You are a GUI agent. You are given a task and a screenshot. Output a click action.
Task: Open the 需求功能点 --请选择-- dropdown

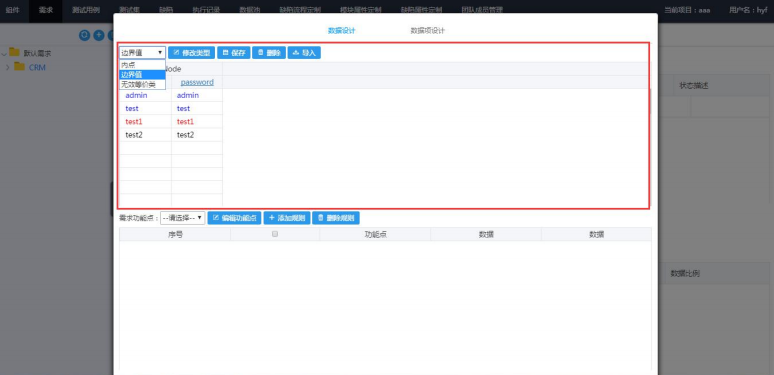point(183,218)
